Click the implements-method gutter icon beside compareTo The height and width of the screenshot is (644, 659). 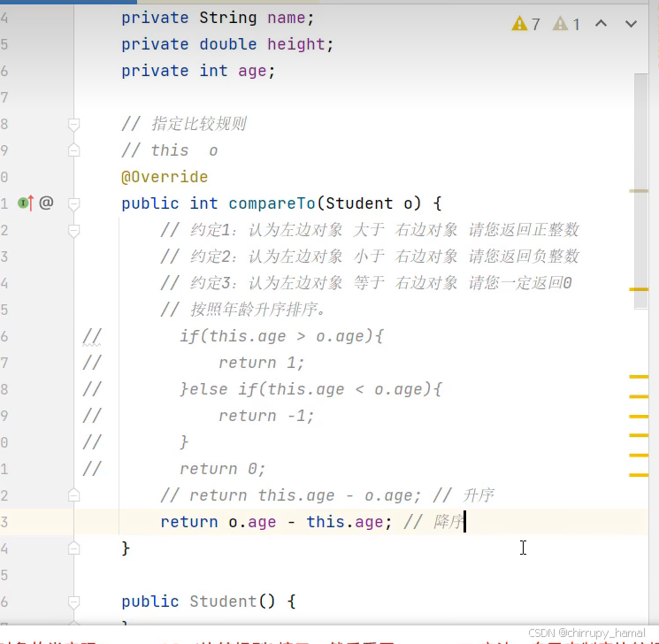point(26,203)
